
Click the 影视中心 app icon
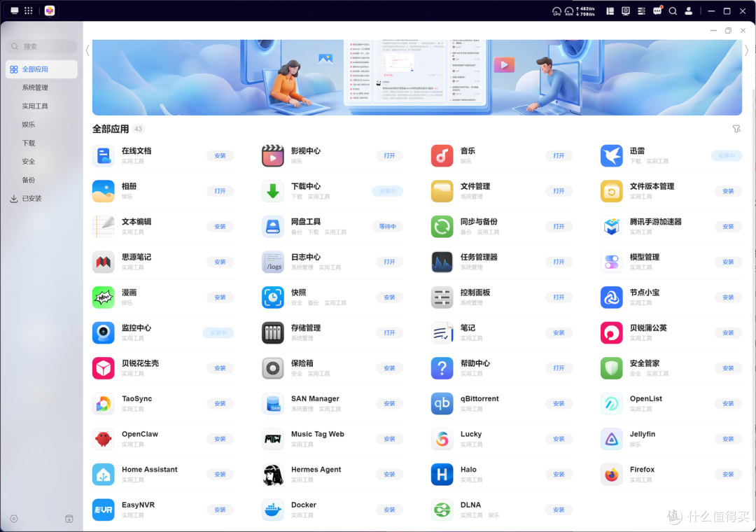pyautogui.click(x=273, y=156)
